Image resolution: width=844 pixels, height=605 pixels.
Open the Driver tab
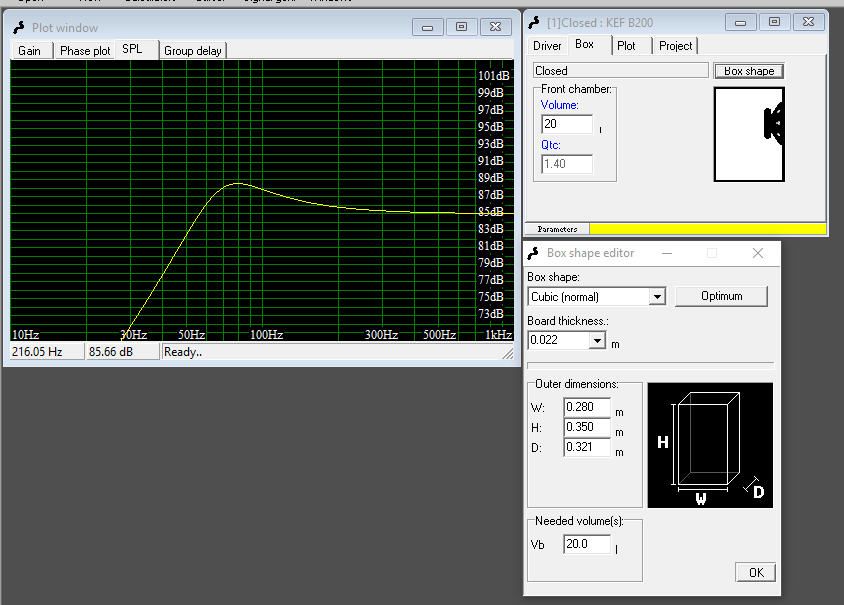[x=547, y=46]
